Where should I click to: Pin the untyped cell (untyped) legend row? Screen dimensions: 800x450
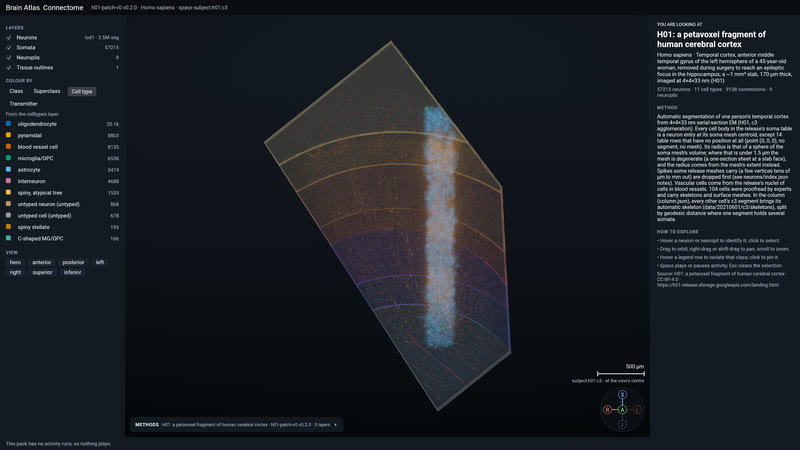[x=62, y=216]
